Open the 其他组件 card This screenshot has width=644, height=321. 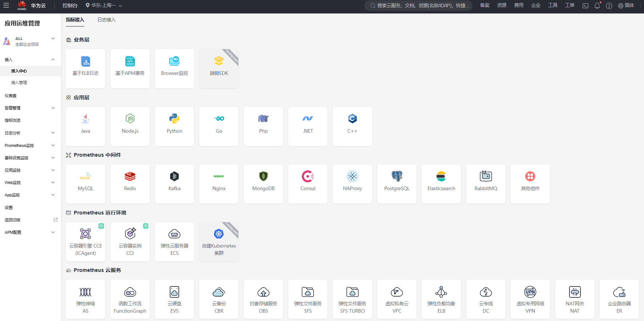point(530,184)
